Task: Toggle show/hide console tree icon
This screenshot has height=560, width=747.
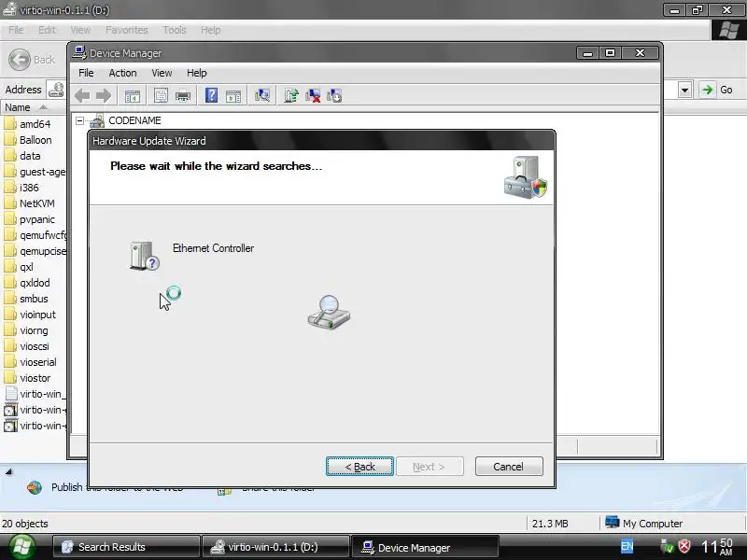Action: click(x=133, y=96)
